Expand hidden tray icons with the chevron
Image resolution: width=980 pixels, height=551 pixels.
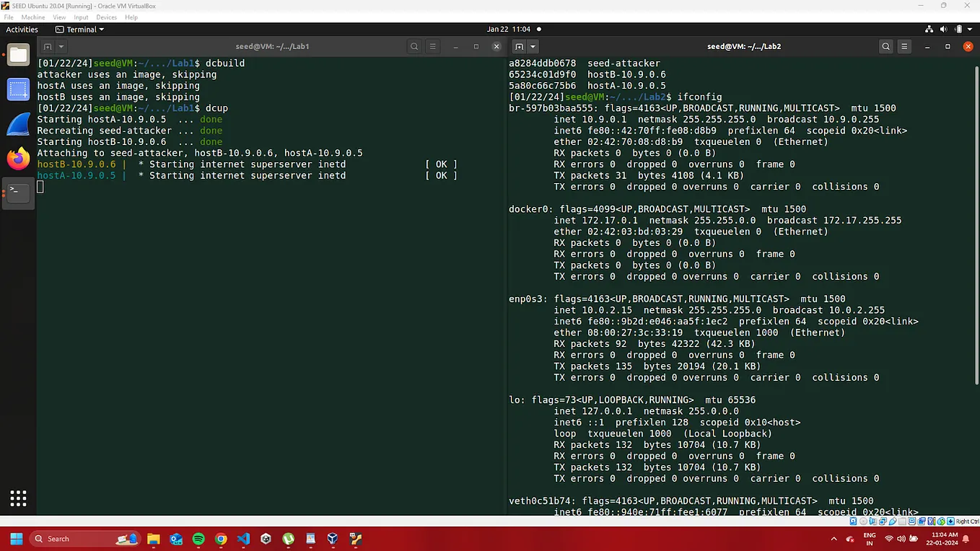[834, 539]
